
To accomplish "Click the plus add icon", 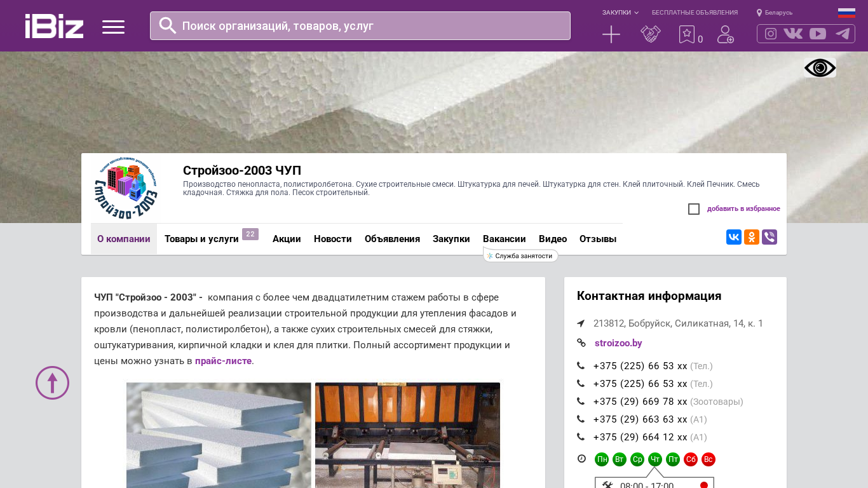I will pyautogui.click(x=611, y=34).
